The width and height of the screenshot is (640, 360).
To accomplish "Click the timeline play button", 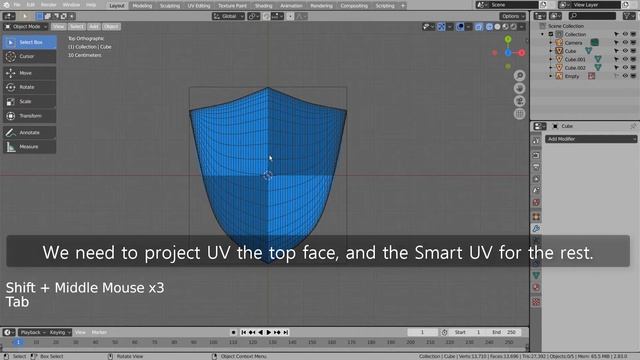I will tap(269, 332).
